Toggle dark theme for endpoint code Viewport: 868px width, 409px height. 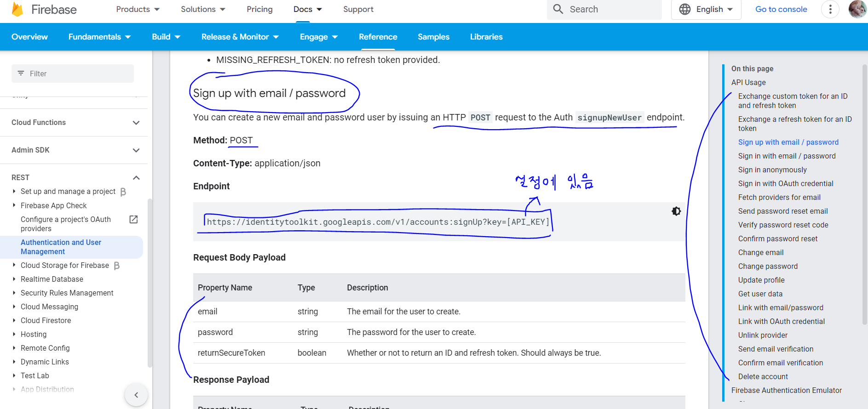click(676, 211)
